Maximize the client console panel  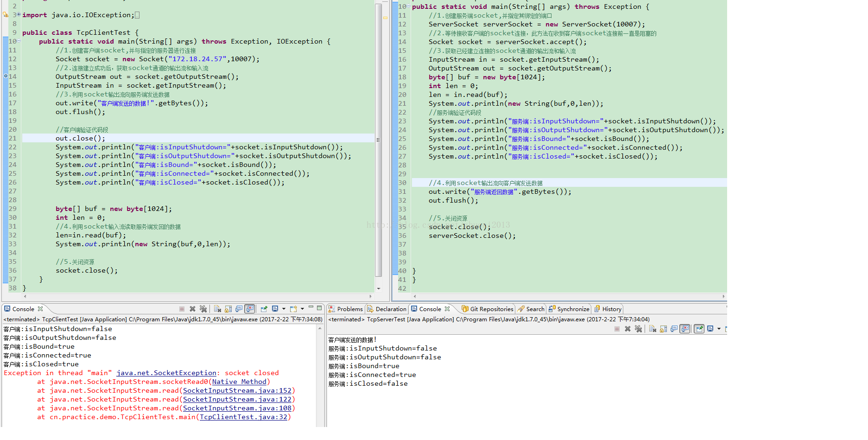(319, 308)
